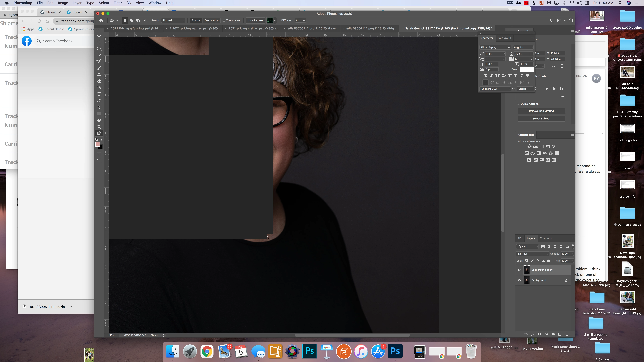Viewport: 644px width, 362px height.
Task: Select the Move tool
Action: tap(99, 35)
